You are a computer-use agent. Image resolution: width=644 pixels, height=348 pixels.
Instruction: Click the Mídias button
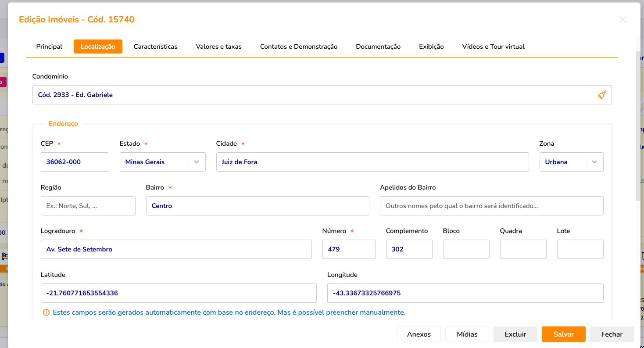tap(467, 334)
